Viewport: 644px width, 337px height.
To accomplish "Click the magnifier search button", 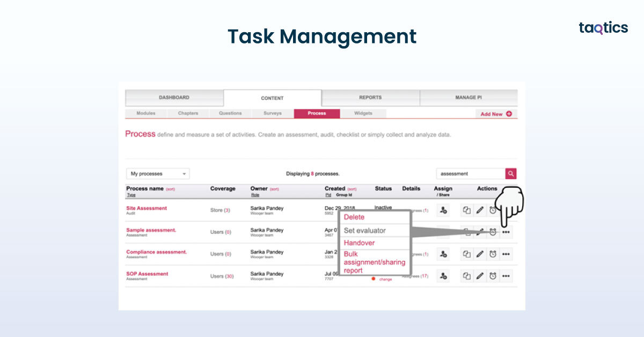I will pyautogui.click(x=511, y=174).
